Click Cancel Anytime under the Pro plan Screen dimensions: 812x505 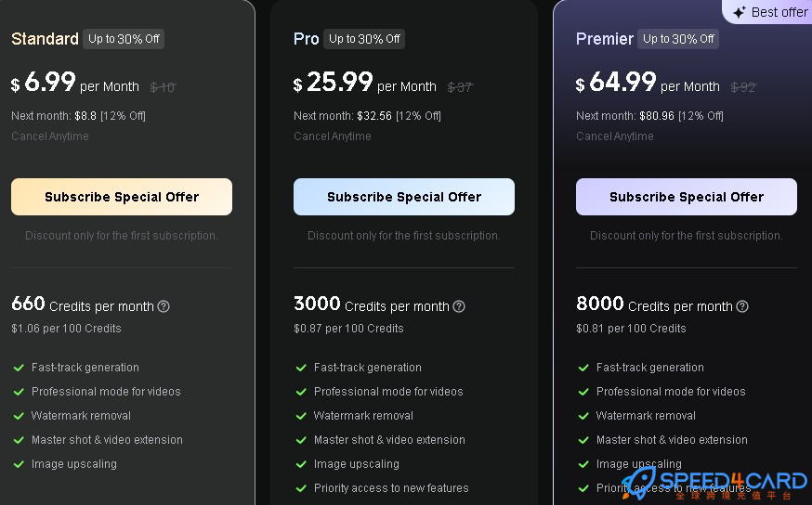333,136
